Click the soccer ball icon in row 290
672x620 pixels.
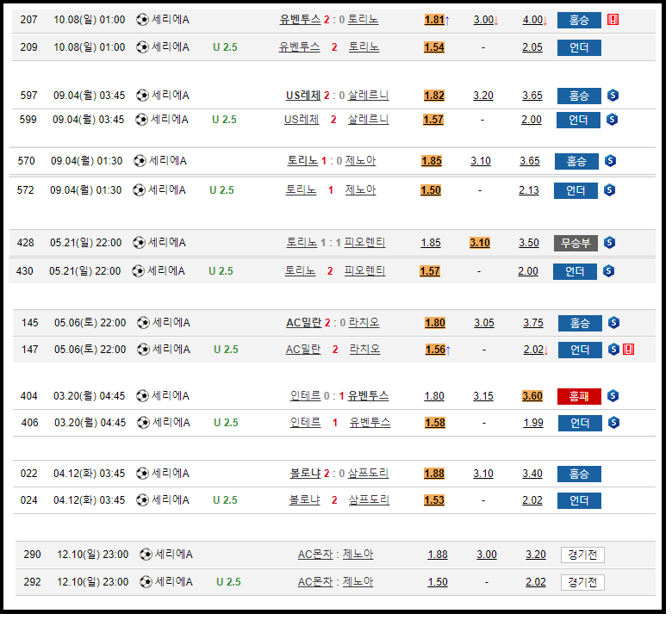point(145,555)
